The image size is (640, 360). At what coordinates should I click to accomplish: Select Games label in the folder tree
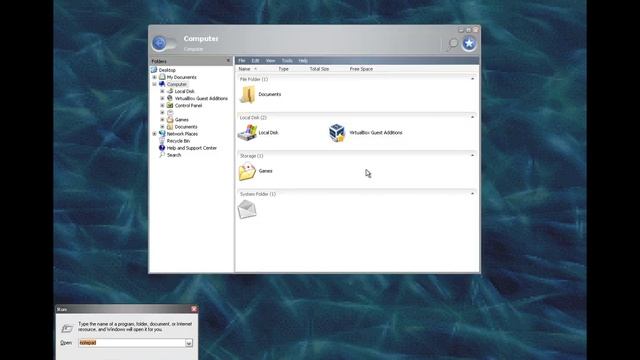(x=182, y=120)
